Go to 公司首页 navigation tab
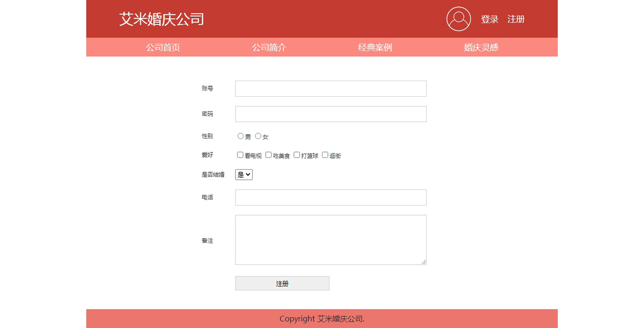The height and width of the screenshot is (328, 644). [163, 47]
